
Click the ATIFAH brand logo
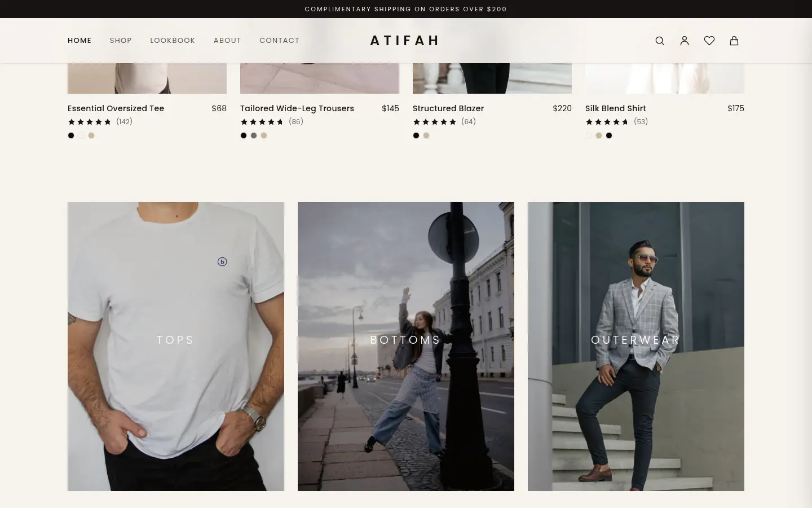pos(404,41)
